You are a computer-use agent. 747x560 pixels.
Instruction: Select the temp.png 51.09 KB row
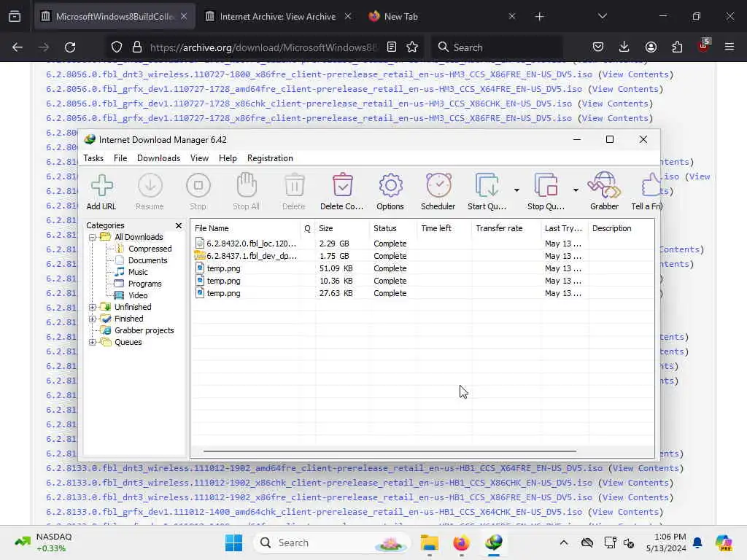click(422, 268)
